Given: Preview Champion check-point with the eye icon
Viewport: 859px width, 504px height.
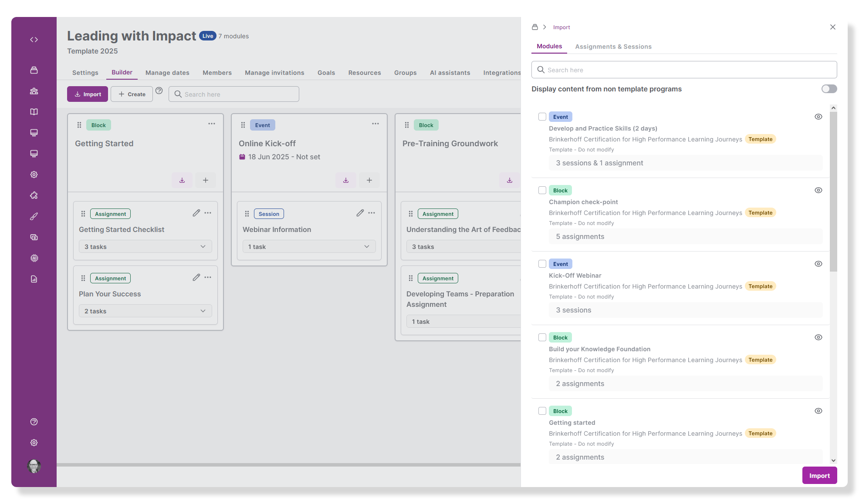Looking at the screenshot, I should (818, 190).
